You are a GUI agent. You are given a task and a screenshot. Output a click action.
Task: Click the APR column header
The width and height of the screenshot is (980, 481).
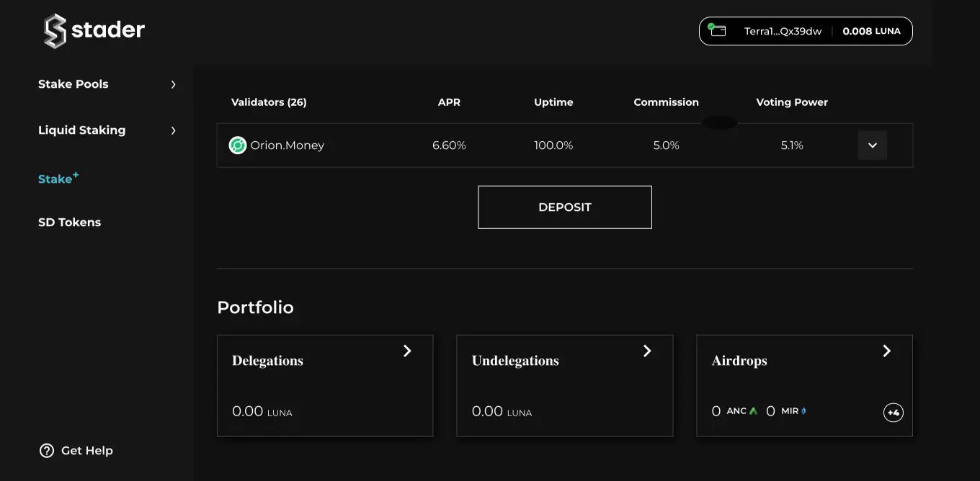(x=449, y=102)
